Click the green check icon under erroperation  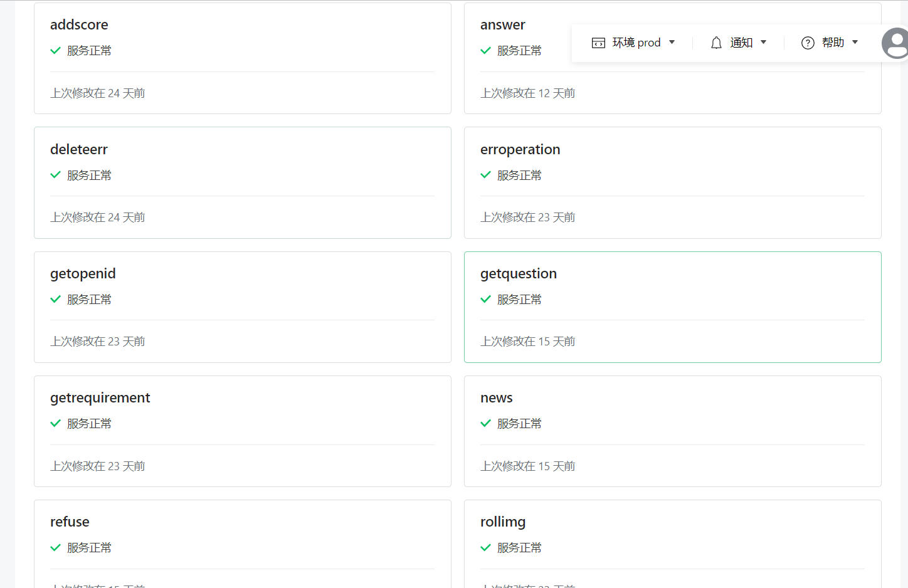485,175
